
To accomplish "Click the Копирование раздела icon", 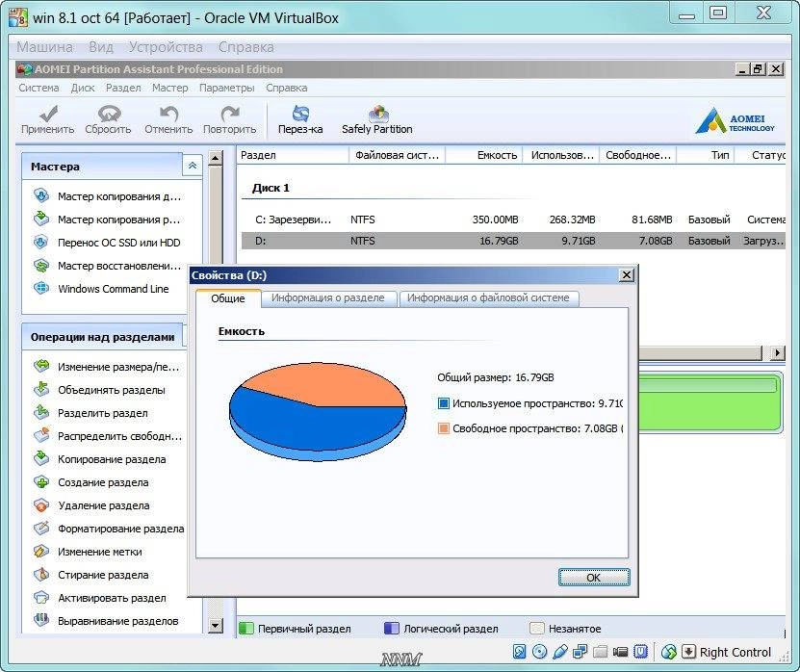I will point(41,458).
